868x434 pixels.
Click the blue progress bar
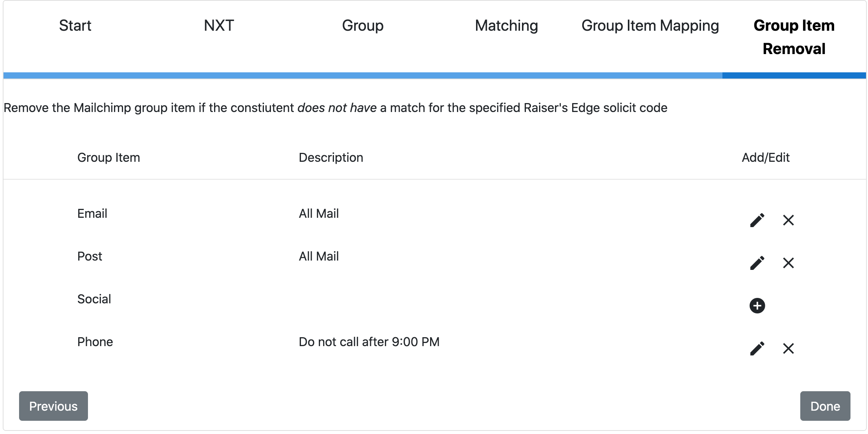434,75
